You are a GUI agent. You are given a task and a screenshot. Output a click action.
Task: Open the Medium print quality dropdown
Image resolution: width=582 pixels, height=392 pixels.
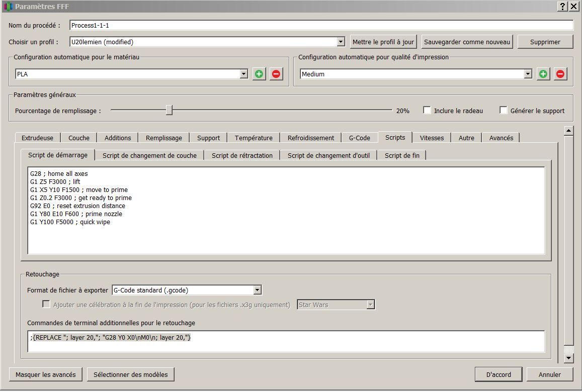tap(528, 74)
